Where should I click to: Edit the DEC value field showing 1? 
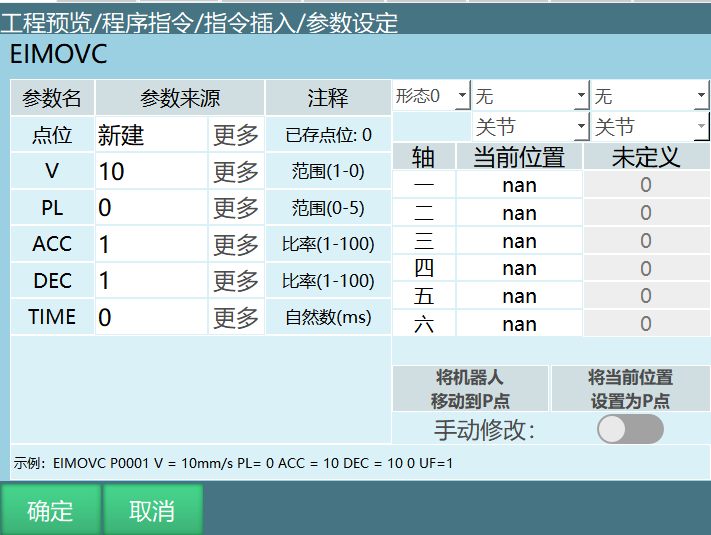151,281
